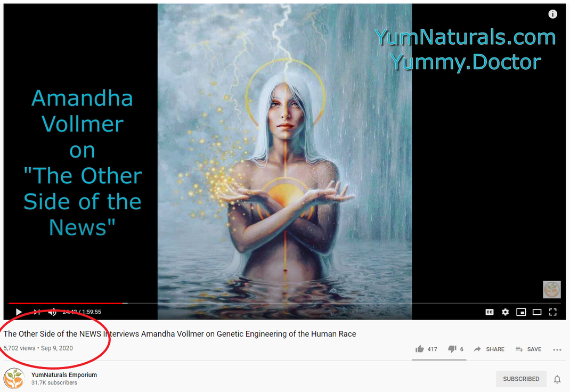Viewport: 570px width, 392px height.
Task: Enable miniplayer mode
Action: tap(522, 312)
